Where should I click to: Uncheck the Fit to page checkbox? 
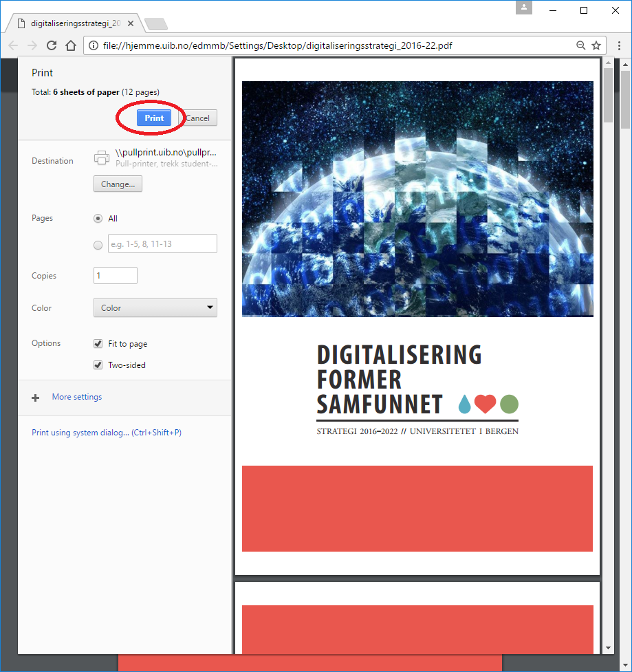[98, 344]
